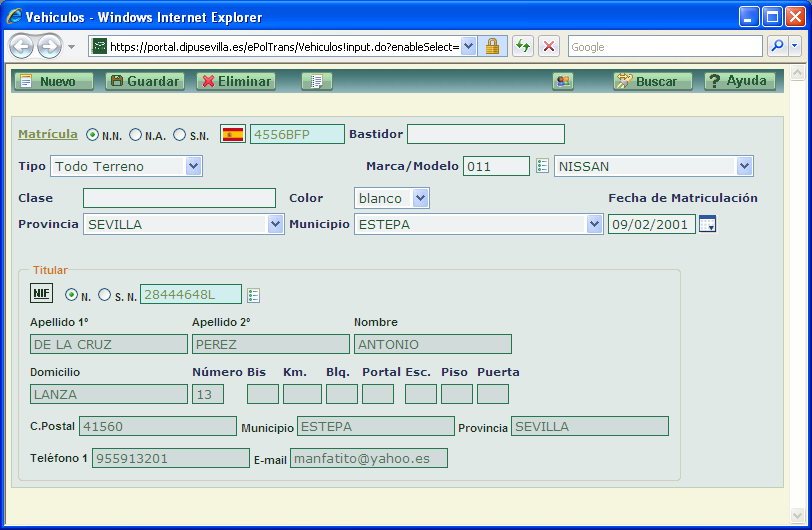Viewport: 812px width, 530px height.
Task: Open the Marca/Modelo lookup list icon
Action: (x=542, y=166)
